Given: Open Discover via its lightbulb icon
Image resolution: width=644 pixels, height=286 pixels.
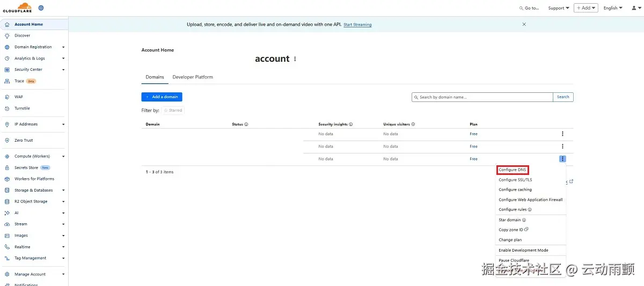Looking at the screenshot, I should click(x=7, y=35).
